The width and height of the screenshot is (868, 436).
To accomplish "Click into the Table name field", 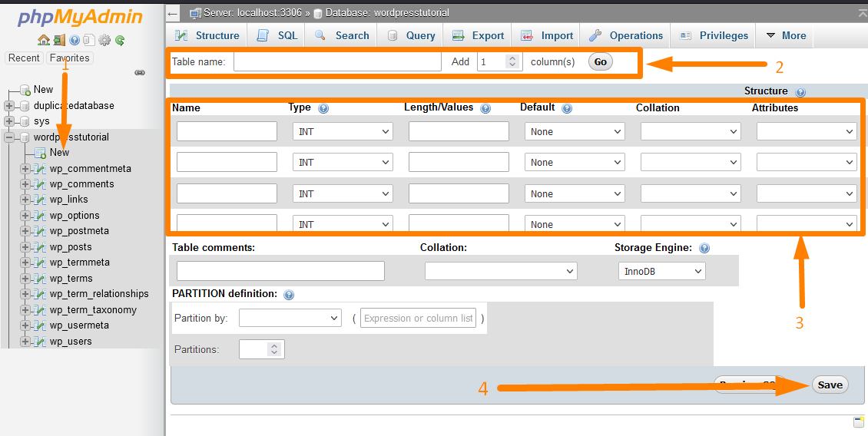I will (338, 62).
